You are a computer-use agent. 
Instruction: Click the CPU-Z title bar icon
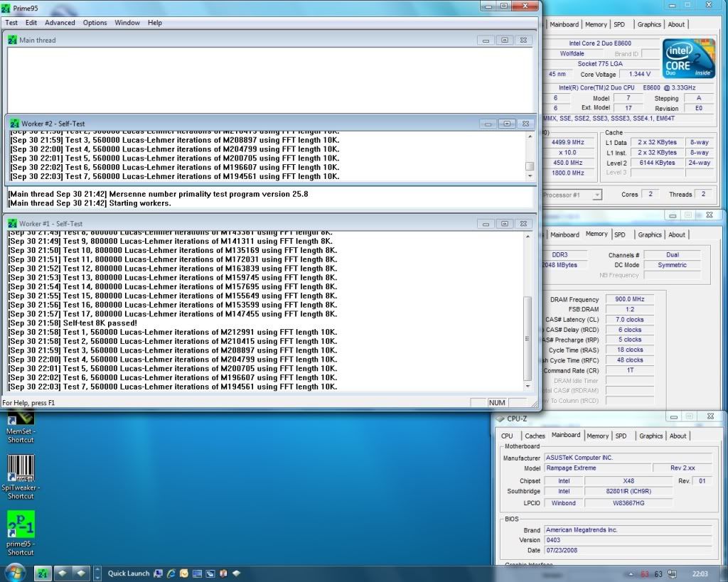click(x=500, y=419)
